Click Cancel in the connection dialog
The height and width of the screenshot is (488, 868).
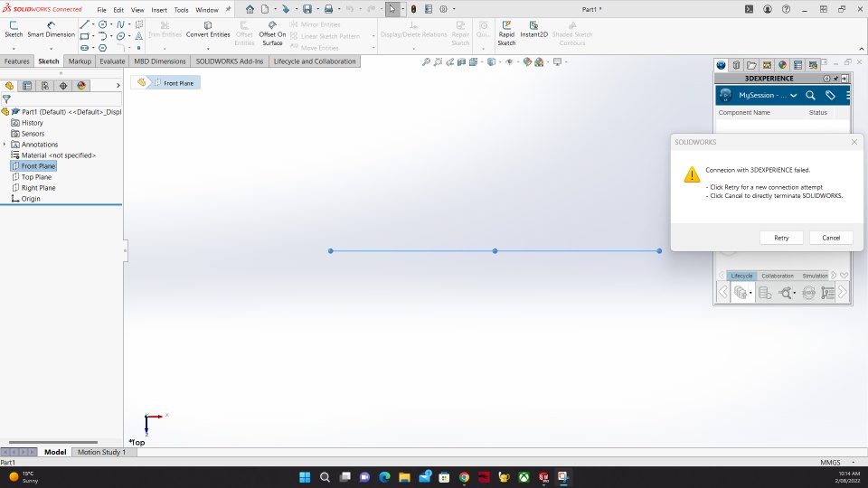pos(831,238)
